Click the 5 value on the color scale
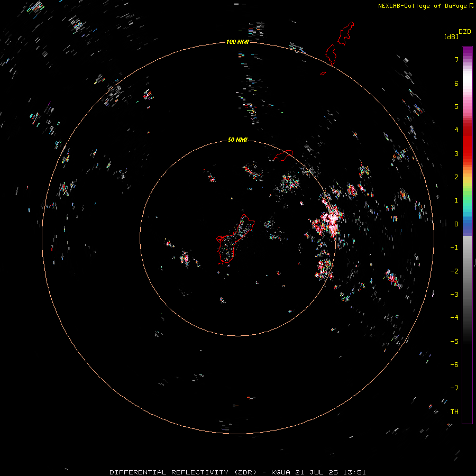Viewport: 476px width, 476px height. 456,106
